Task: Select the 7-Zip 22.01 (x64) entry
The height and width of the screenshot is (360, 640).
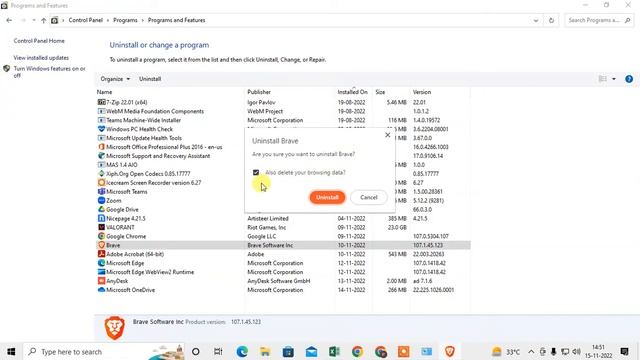Action: pos(283,102)
